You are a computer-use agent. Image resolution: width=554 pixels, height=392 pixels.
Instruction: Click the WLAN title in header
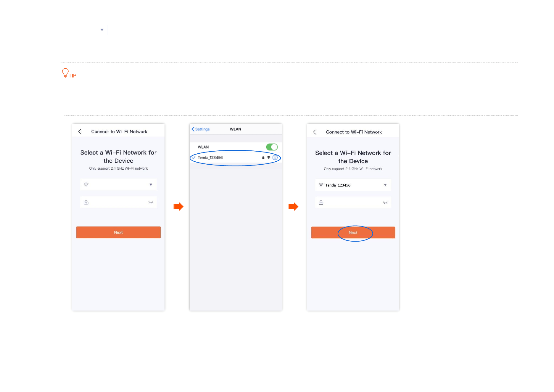click(x=236, y=129)
